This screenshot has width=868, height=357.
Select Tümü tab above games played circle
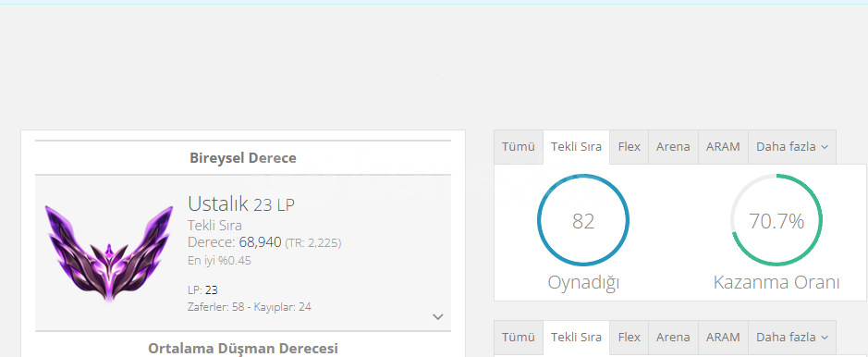[519, 147]
